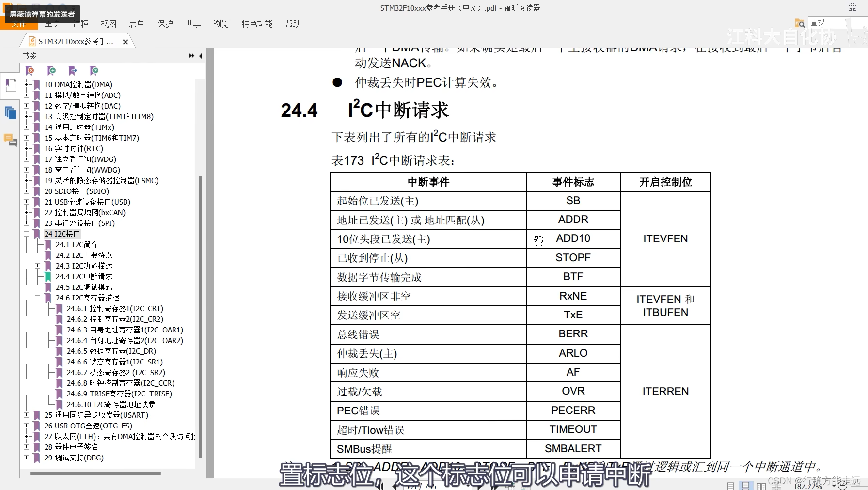Image resolution: width=868 pixels, height=490 pixels.
Task: Click 屏蔽该弹幕的发送者 tooltip button
Action: 42,14
